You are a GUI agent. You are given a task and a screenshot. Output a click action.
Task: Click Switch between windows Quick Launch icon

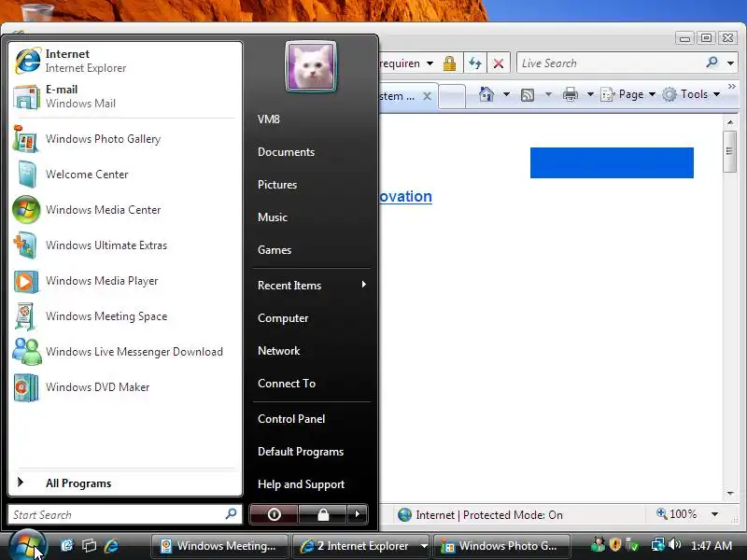[89, 545]
